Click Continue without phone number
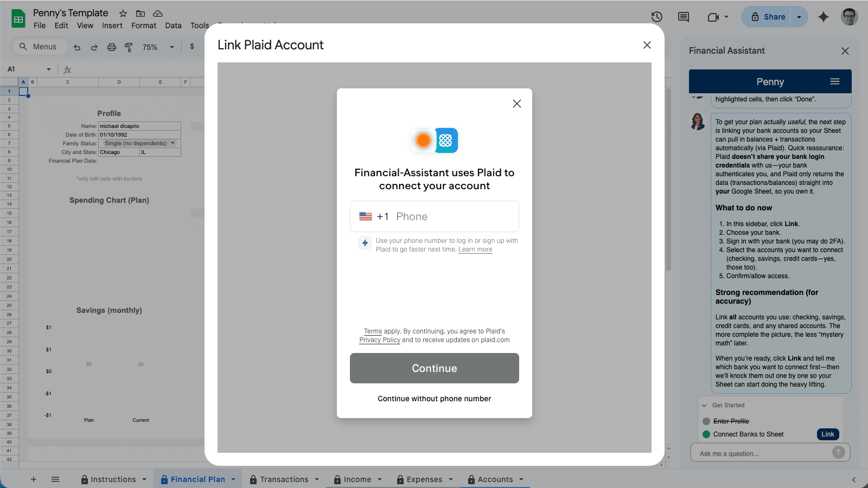The height and width of the screenshot is (488, 868). point(434,399)
